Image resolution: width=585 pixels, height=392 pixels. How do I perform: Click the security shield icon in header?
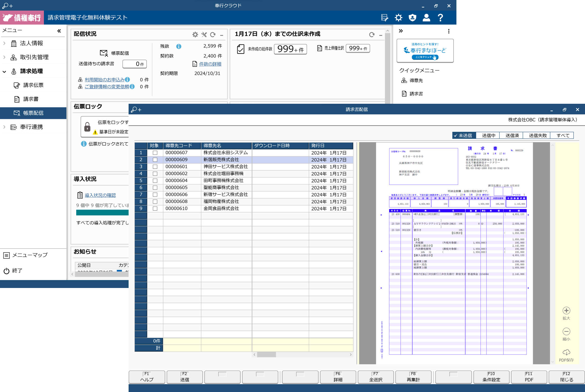coord(412,18)
